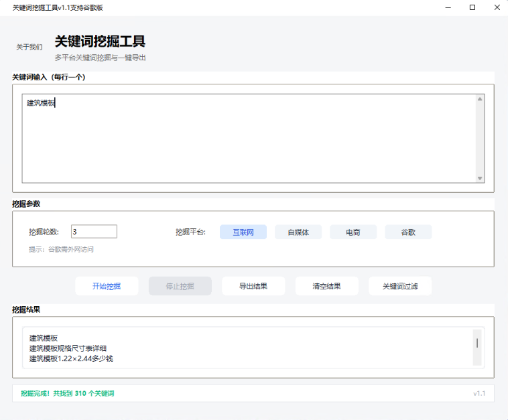Click the heading 关键词挖掘工具
The height and width of the screenshot is (420, 508).
(100, 41)
